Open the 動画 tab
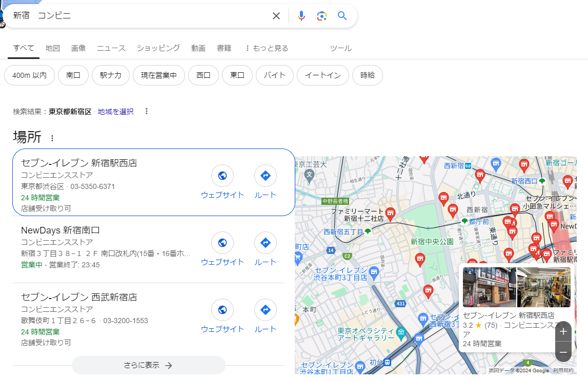This screenshot has height=382, width=588. click(198, 48)
